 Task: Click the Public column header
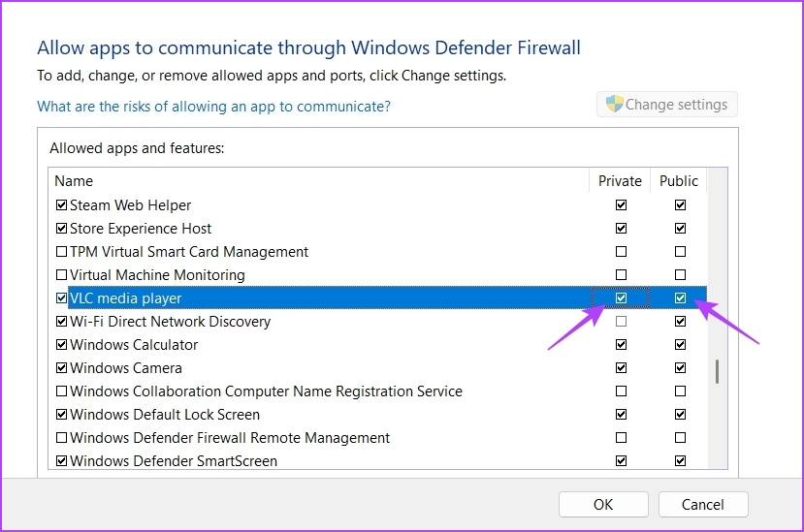coord(678,181)
